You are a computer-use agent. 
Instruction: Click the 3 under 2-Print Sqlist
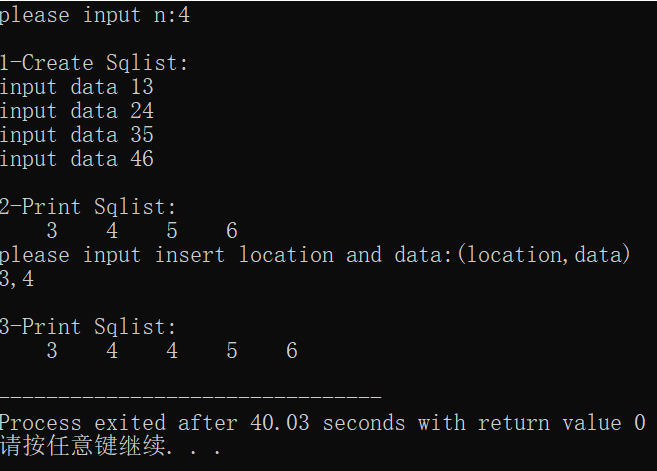coord(52,231)
